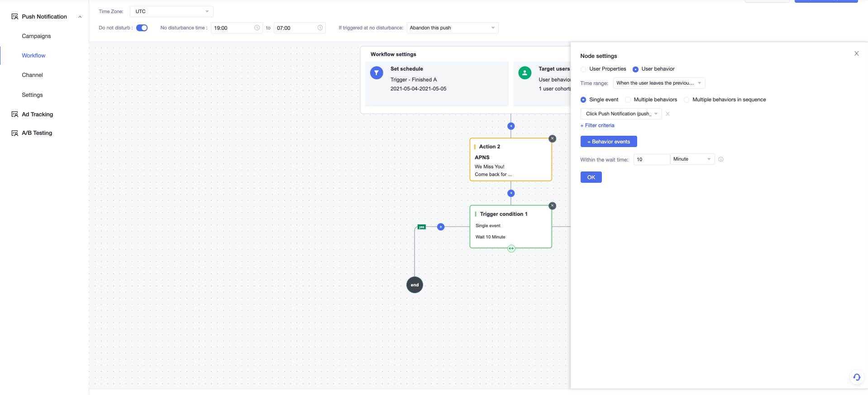Click '2021-05-04-2021-05-05' date text

418,89
